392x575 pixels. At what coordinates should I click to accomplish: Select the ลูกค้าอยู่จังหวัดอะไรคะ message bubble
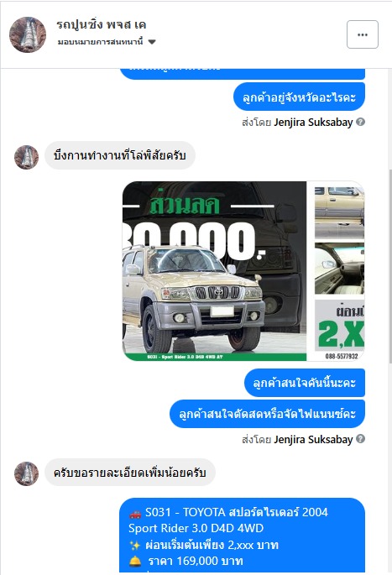pyautogui.click(x=299, y=97)
